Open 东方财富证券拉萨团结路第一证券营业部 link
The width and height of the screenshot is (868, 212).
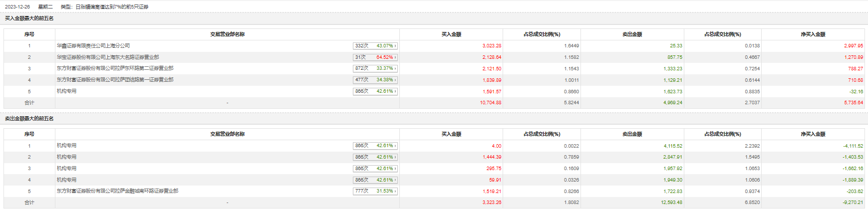click(115, 80)
